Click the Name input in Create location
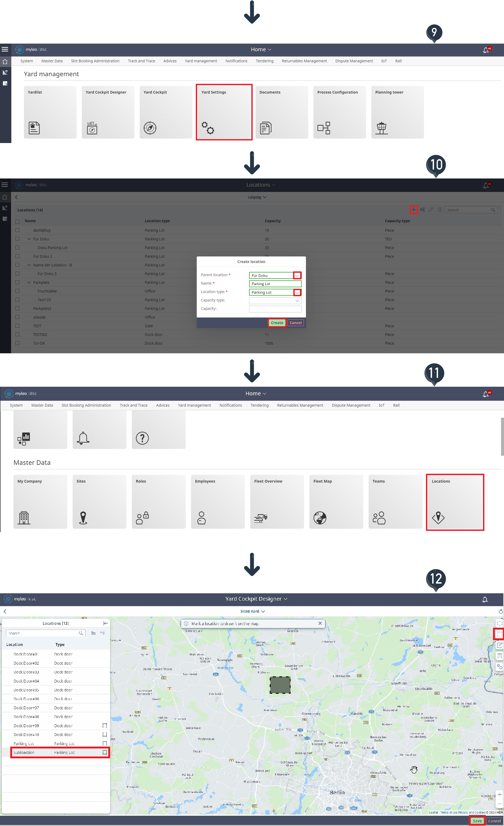The image size is (504, 826). tap(275, 284)
